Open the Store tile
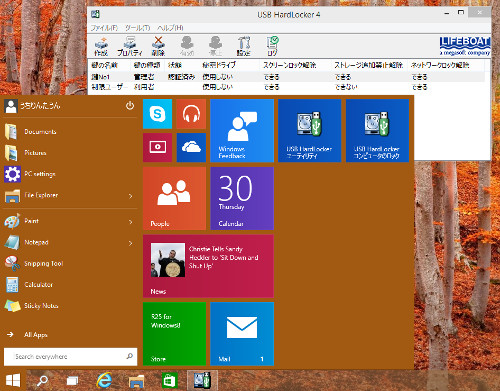Screen dimensions: 500x391 pyautogui.click(x=174, y=334)
